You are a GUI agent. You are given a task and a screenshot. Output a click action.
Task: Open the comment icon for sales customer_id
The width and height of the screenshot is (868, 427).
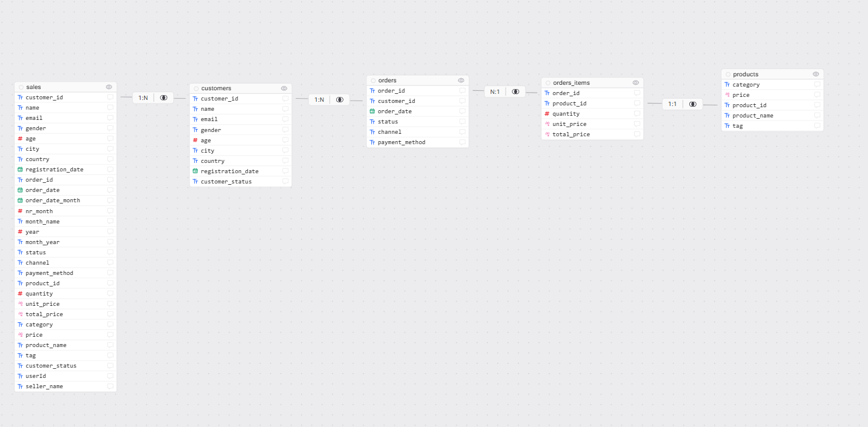[x=110, y=98]
